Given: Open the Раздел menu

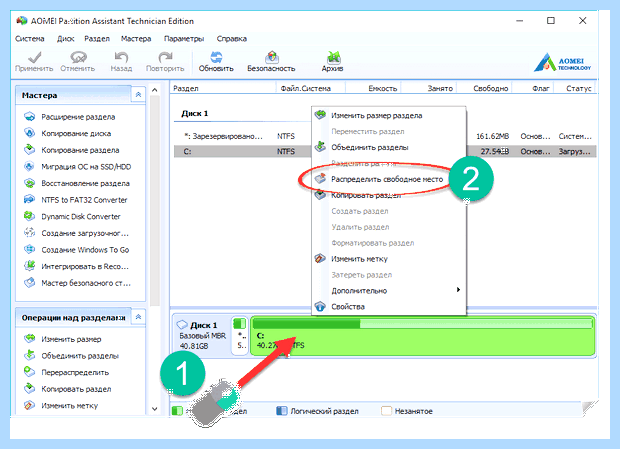Looking at the screenshot, I should [x=97, y=39].
